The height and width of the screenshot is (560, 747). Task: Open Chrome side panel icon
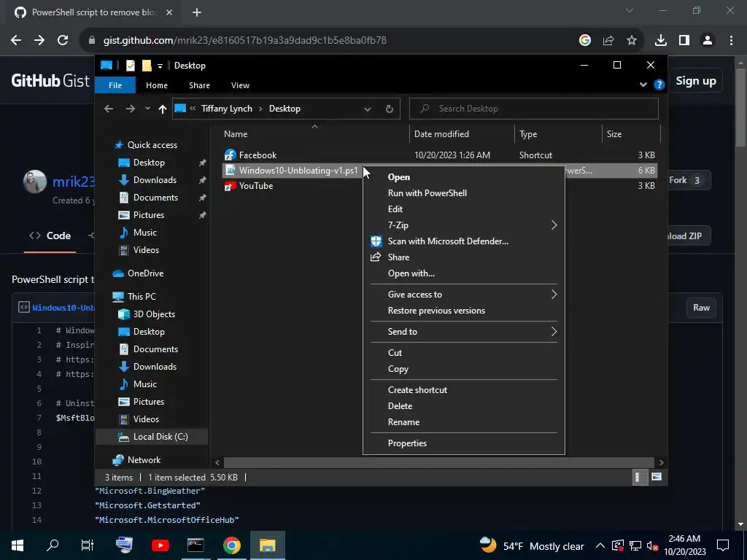[684, 41]
